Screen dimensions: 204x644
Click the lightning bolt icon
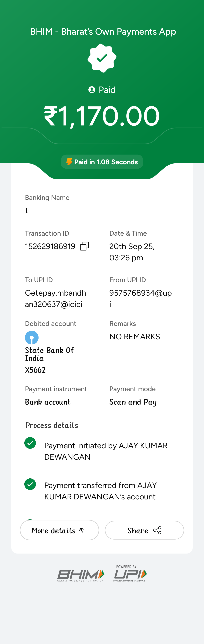pyautogui.click(x=69, y=162)
